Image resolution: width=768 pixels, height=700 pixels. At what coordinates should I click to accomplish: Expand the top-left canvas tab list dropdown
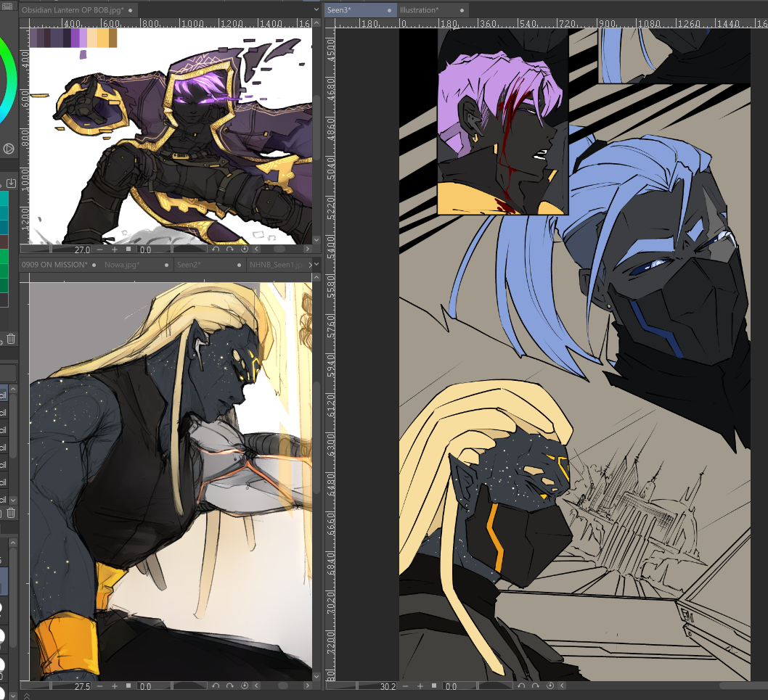point(316,9)
